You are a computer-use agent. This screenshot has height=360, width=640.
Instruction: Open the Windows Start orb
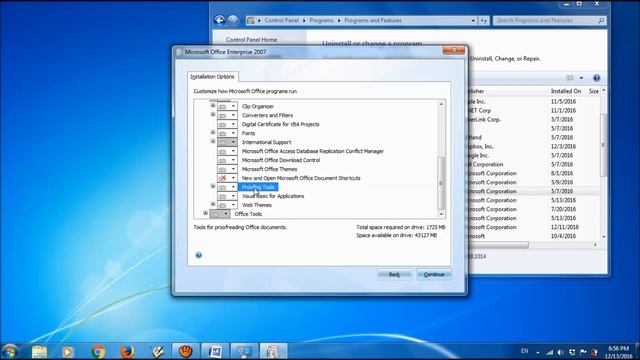click(x=10, y=351)
